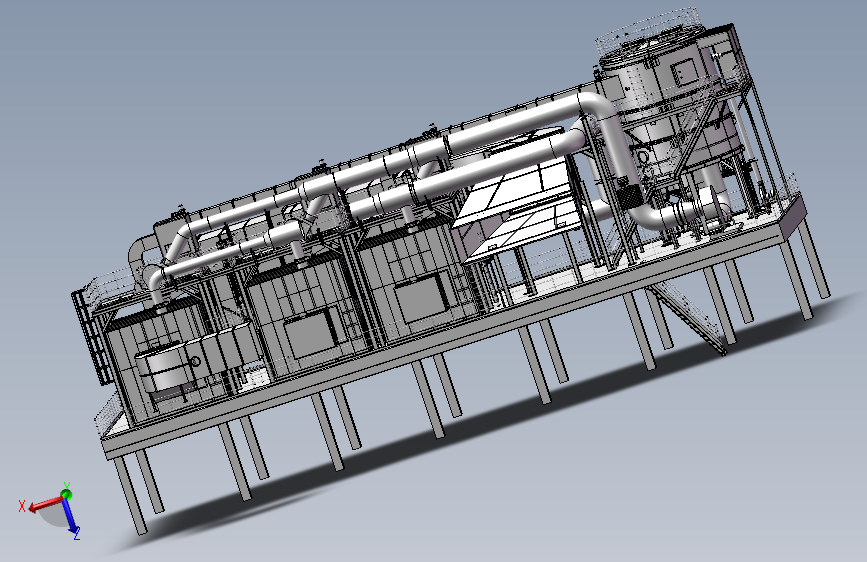Click the red X axis arrow

point(45,503)
